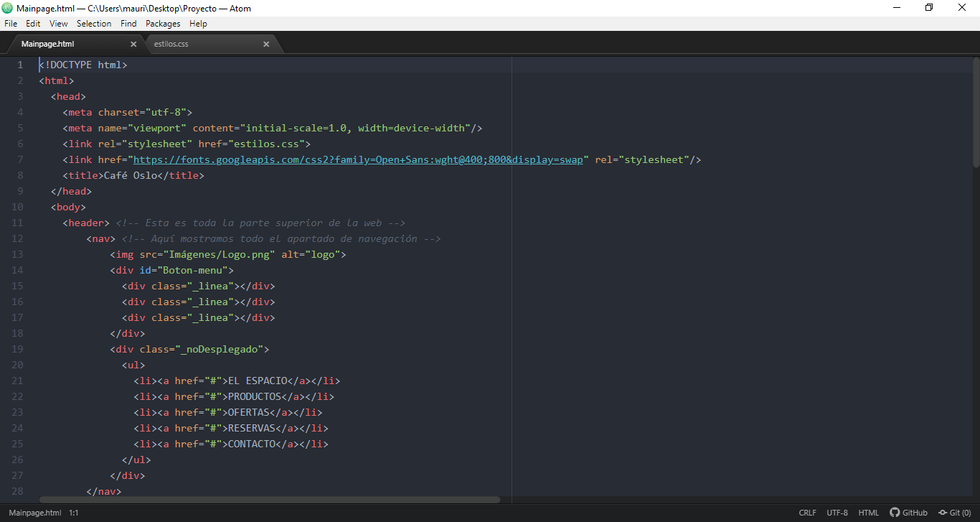The width and height of the screenshot is (980, 522).
Task: Click the horizontal scrollbar thumb
Action: click(270, 499)
